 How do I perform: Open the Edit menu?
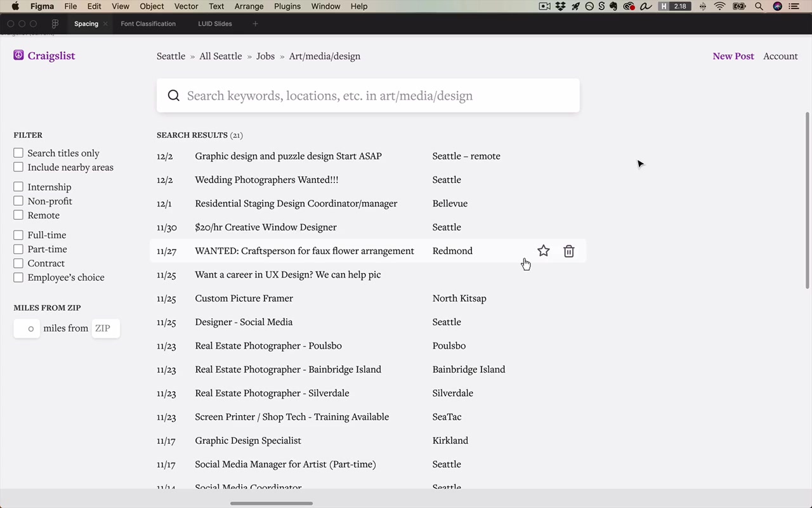click(x=94, y=6)
